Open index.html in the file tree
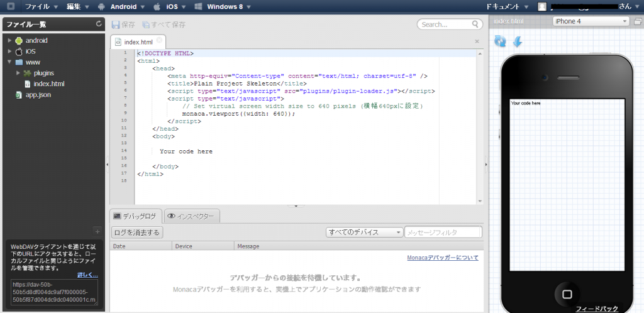 [x=48, y=84]
